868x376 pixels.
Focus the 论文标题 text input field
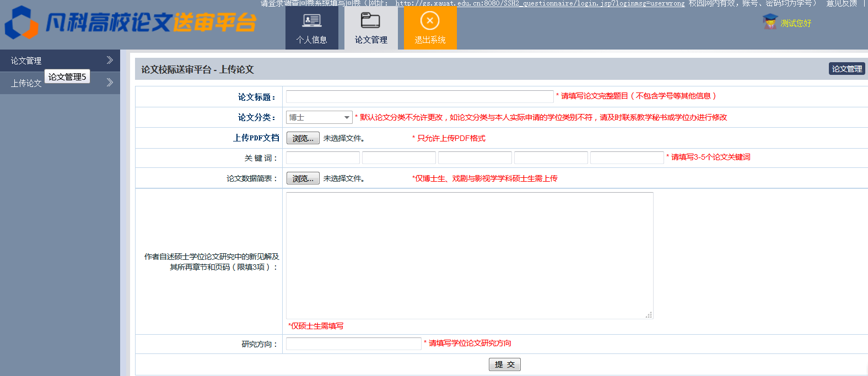pyautogui.click(x=419, y=97)
